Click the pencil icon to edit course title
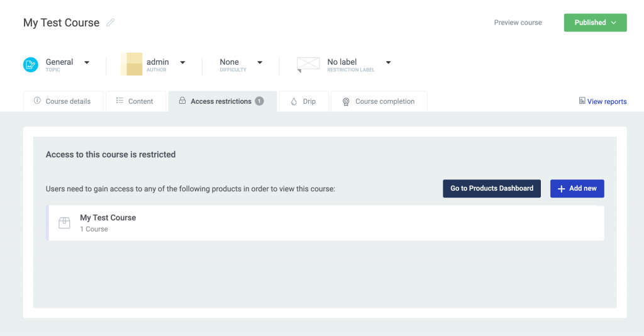The width and height of the screenshot is (644, 336). click(111, 23)
